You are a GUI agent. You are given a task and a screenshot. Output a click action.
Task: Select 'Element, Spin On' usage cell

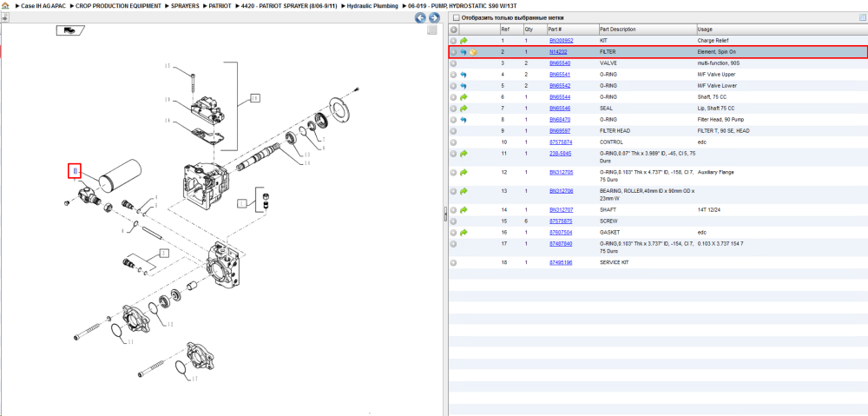716,52
